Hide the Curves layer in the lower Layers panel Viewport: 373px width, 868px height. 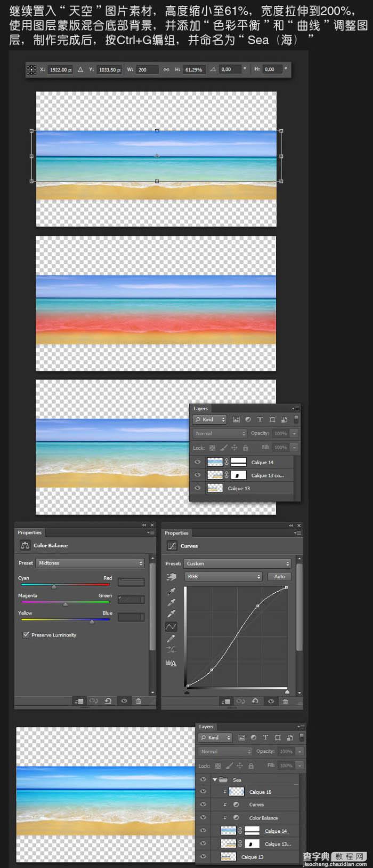pos(203,805)
